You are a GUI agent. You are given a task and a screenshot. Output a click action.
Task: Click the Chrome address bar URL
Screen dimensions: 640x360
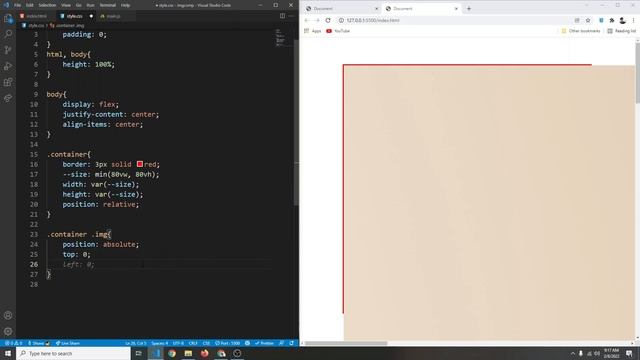click(373, 20)
